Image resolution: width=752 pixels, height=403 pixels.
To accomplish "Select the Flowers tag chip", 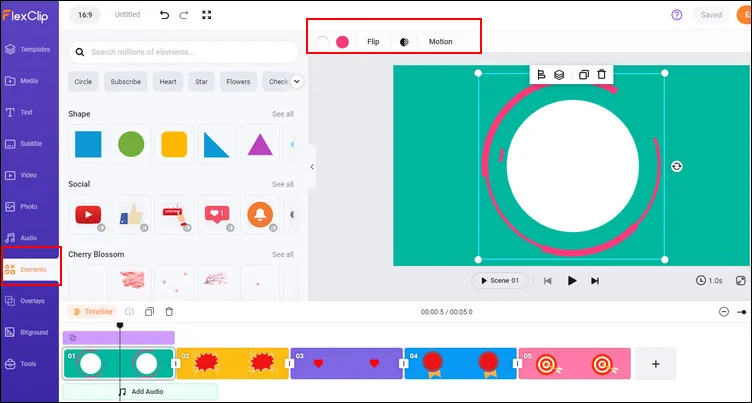I will coord(238,82).
